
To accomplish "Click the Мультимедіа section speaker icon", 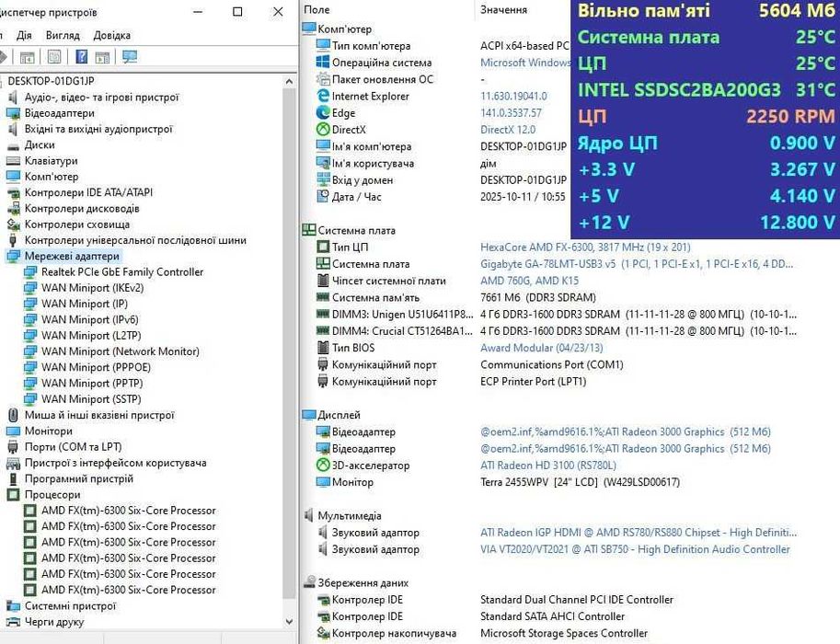I will tap(308, 515).
